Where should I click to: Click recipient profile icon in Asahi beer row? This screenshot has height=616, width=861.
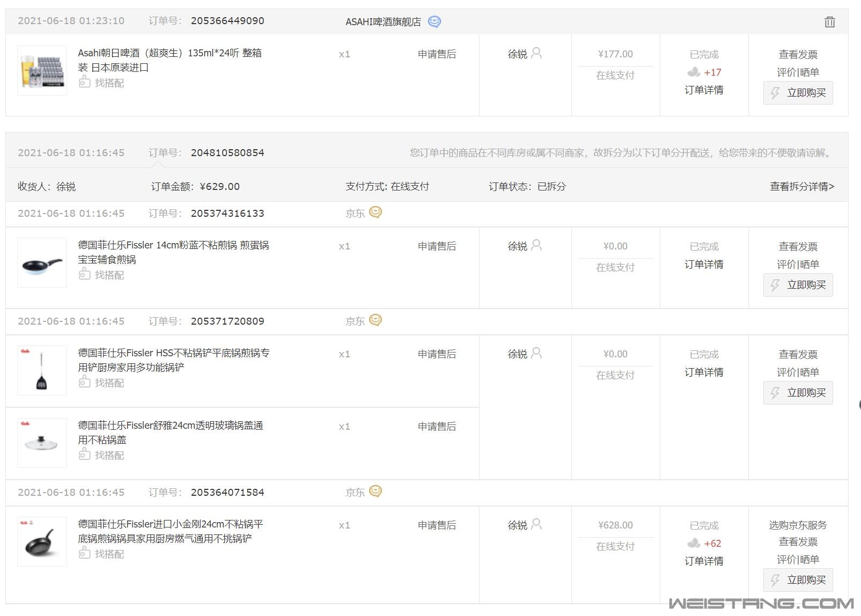coord(536,53)
